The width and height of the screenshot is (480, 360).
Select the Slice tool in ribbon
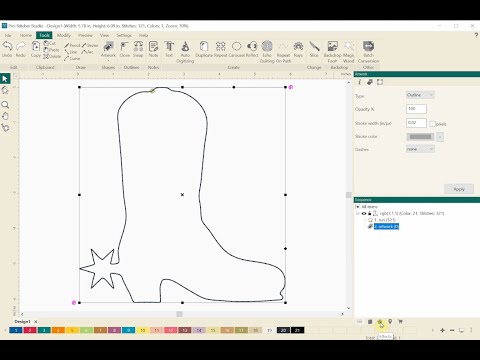point(314,49)
